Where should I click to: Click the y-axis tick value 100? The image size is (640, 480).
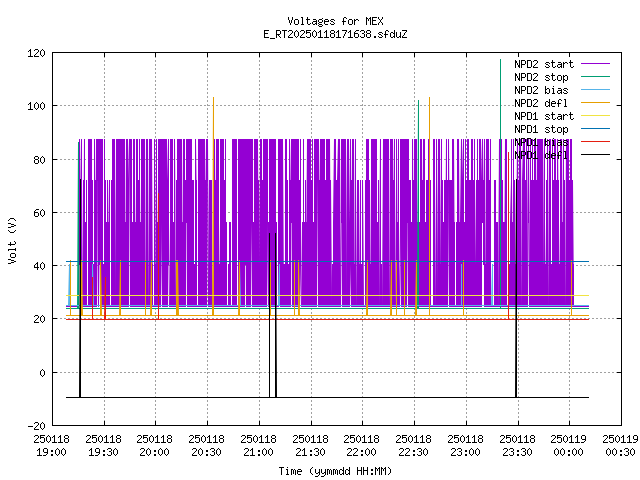pyautogui.click(x=36, y=106)
